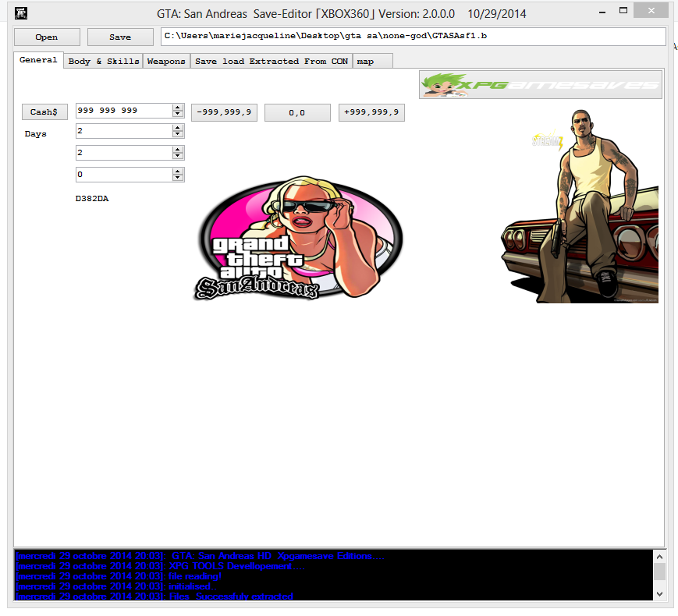Open a save file with Open button
The image size is (678, 616).
47,37
